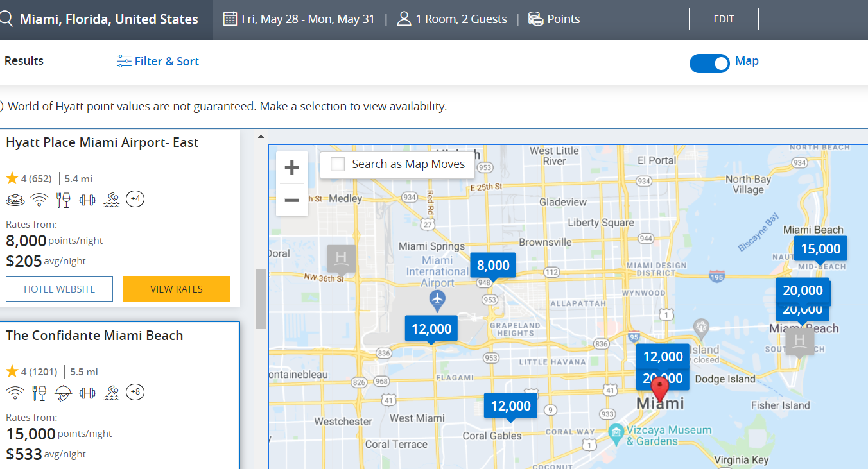Click Hyatt Place Wi-Fi amenity icon
This screenshot has height=469, width=868.
40,200
